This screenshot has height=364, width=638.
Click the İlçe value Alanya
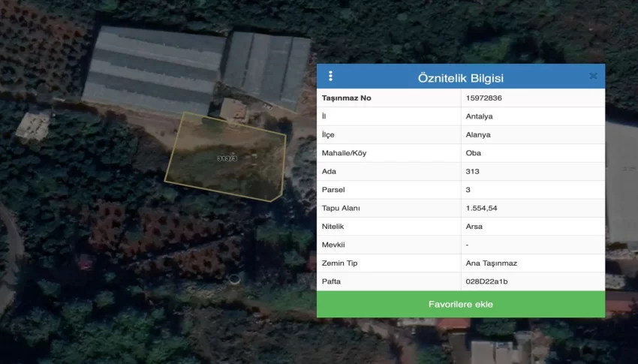point(478,134)
